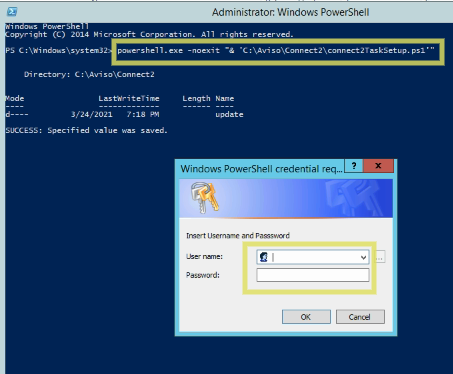This screenshot has height=374, width=453.
Task: Dismiss the dialog with Cancel button
Action: [x=360, y=317]
